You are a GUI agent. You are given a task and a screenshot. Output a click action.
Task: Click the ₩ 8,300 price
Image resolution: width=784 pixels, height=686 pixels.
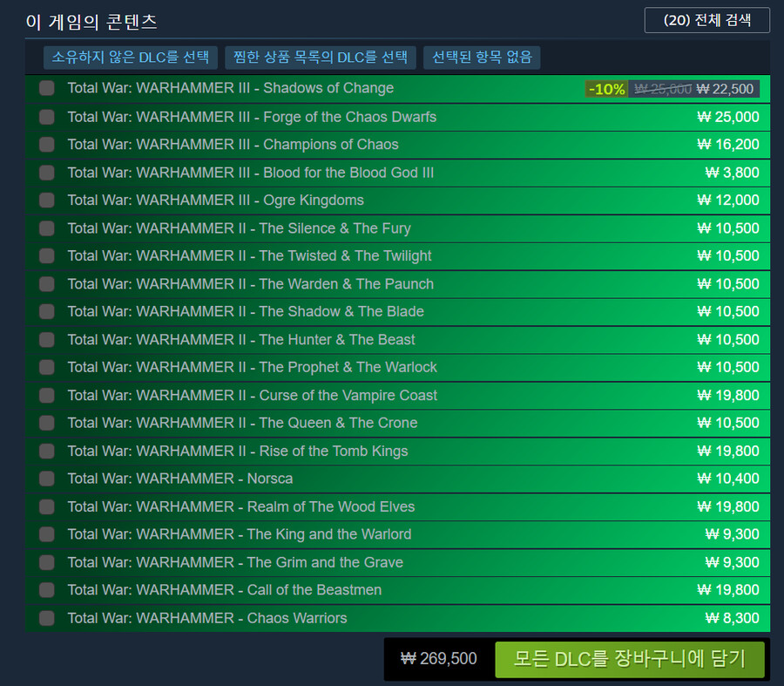click(x=732, y=618)
